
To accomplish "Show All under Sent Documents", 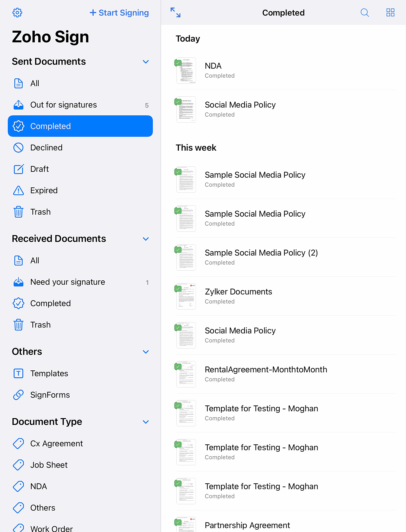I will point(80,83).
